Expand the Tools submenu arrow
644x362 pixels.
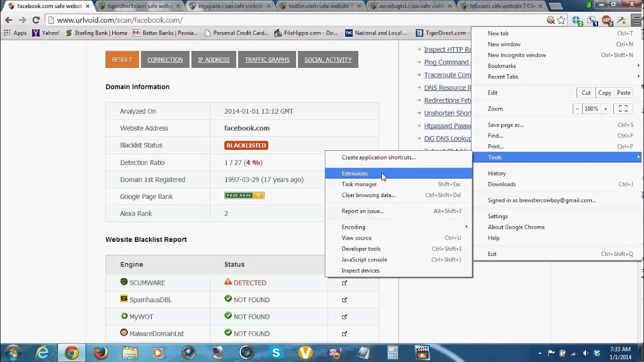pyautogui.click(x=638, y=157)
